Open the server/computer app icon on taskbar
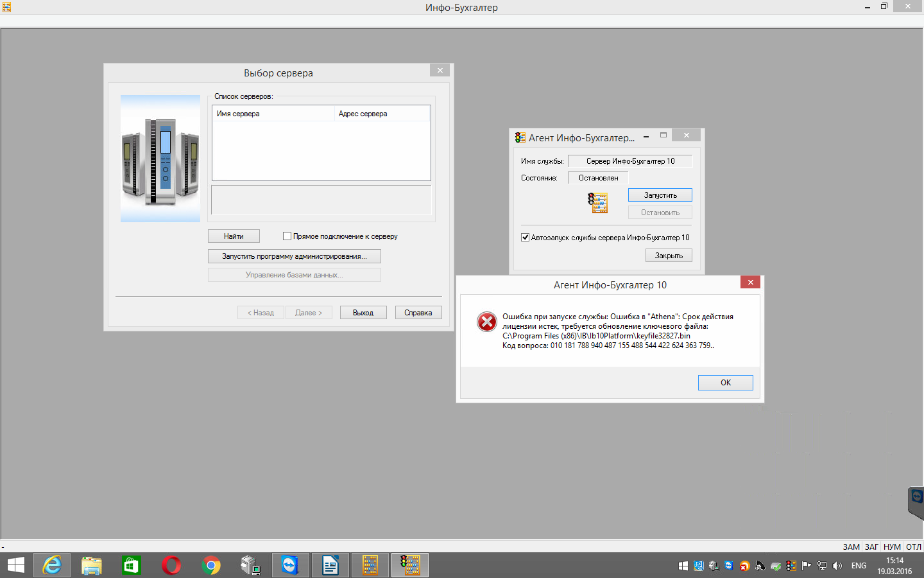 [x=251, y=565]
